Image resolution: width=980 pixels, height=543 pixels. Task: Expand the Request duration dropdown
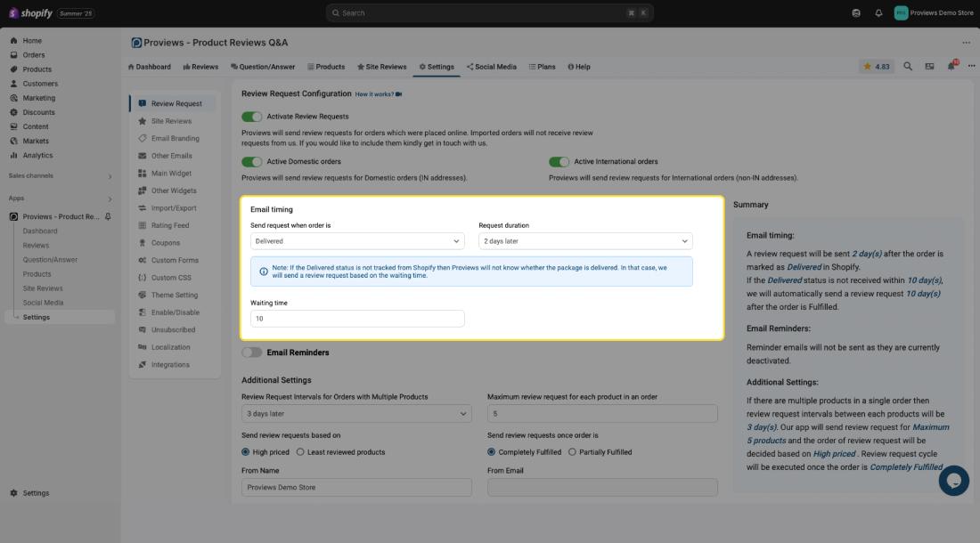[584, 241]
